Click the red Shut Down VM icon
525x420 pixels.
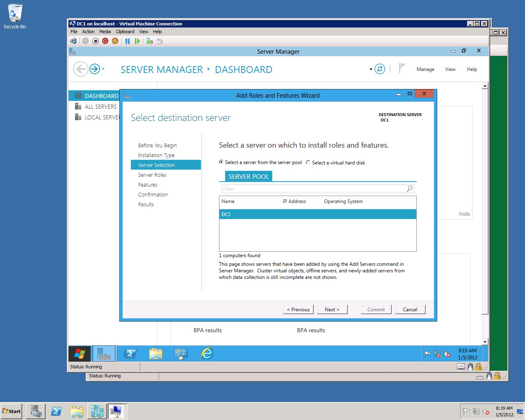[x=105, y=41]
